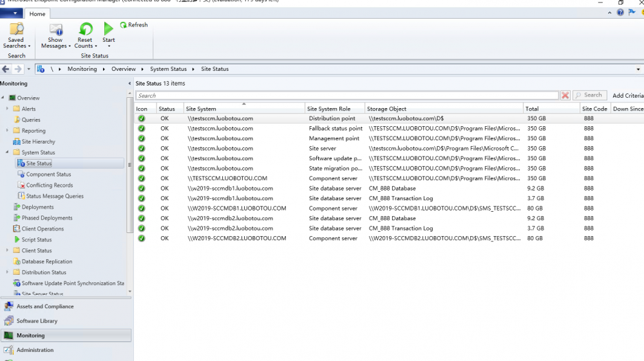Viewport: 644px width, 361px height.
Task: Open Component Status node icon
Action: click(x=21, y=174)
